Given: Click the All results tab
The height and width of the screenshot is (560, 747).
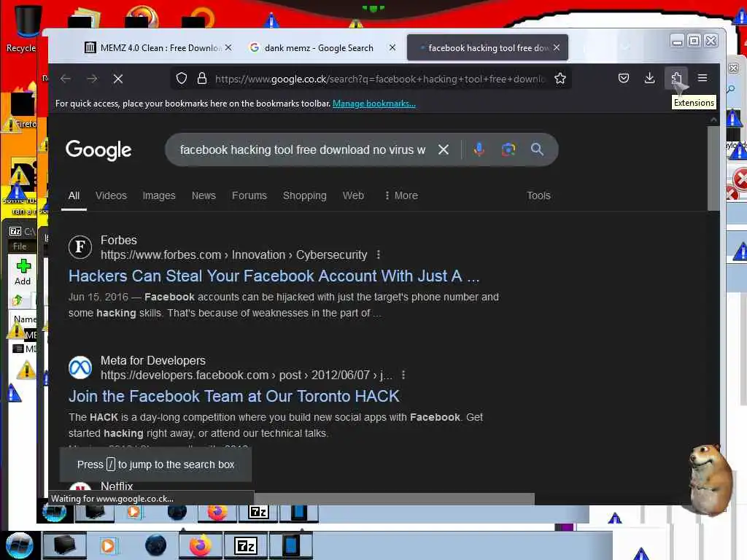Looking at the screenshot, I should coord(74,195).
